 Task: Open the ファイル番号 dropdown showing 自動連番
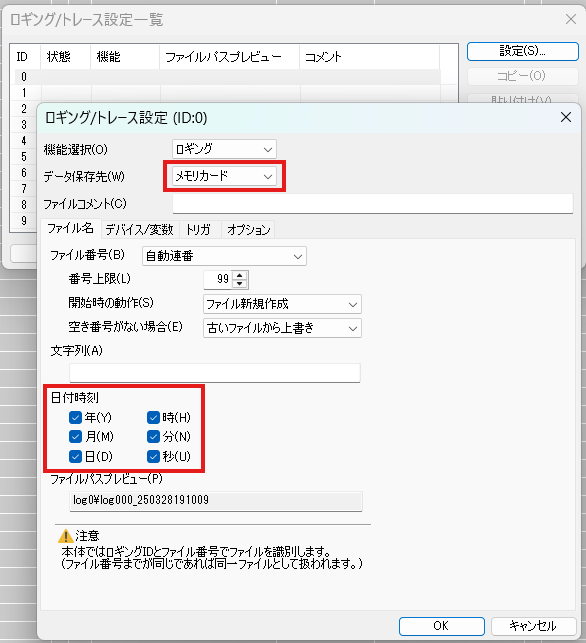(x=224, y=256)
